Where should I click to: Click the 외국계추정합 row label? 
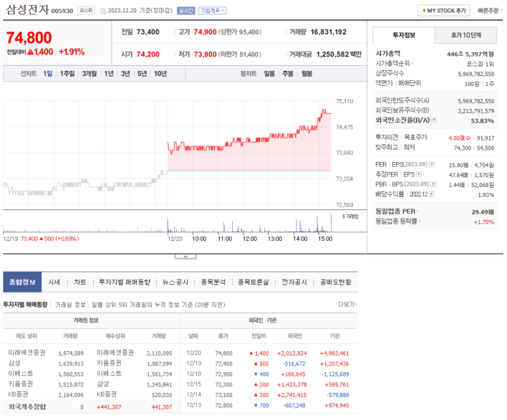27,407
